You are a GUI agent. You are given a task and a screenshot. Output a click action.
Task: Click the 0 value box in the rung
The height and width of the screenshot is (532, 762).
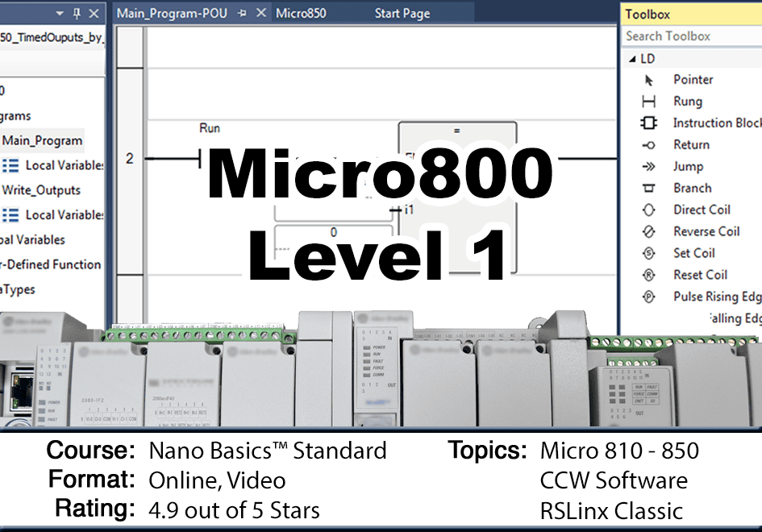[x=333, y=232]
